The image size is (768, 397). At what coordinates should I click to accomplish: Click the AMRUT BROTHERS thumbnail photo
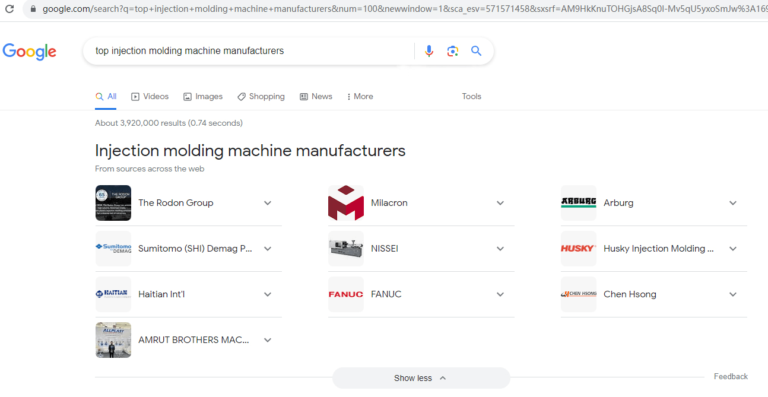[x=113, y=340]
